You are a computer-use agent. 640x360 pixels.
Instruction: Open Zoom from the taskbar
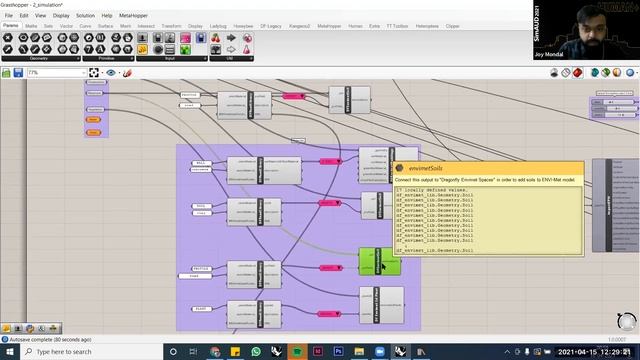click(380, 351)
